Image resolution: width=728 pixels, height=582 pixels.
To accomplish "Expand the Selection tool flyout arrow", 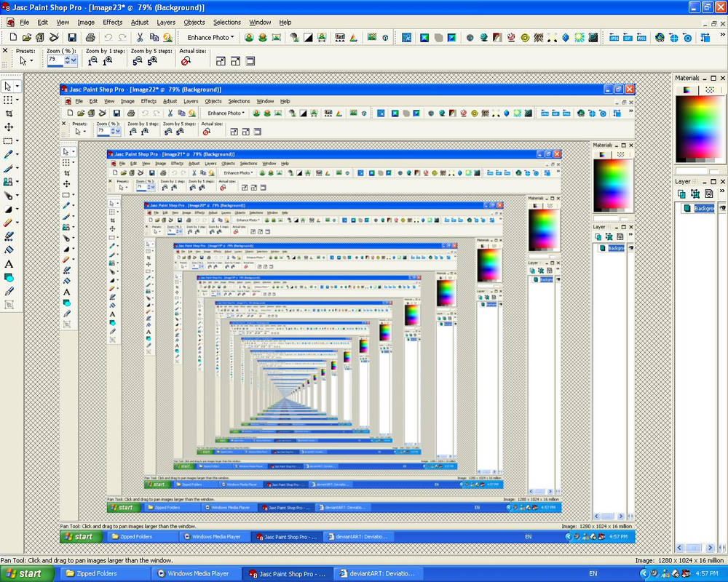I will pyautogui.click(x=17, y=140).
